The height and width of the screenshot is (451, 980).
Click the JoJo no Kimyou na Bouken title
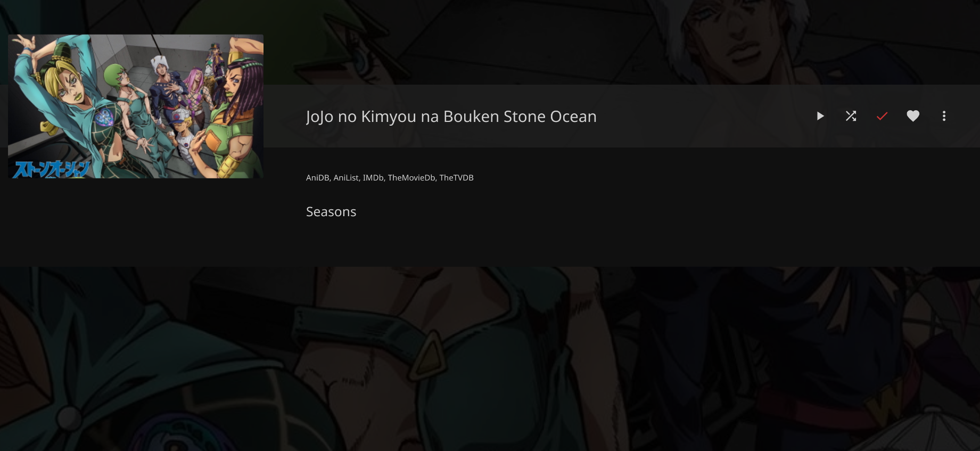click(x=451, y=117)
